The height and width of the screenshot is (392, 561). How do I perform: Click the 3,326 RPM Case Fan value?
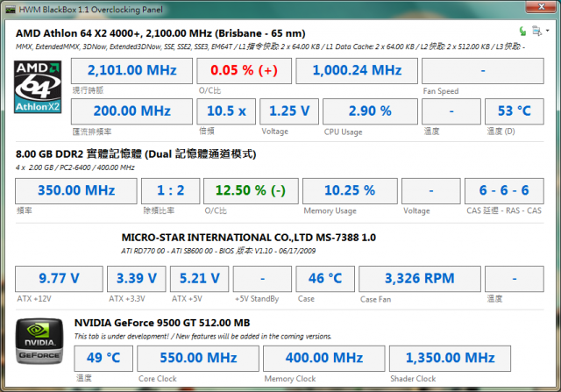(x=420, y=279)
